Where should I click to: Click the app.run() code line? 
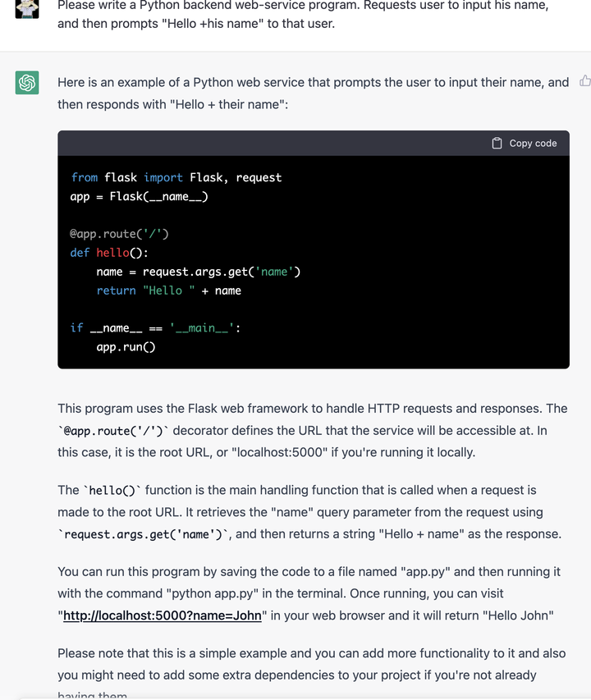coord(126,347)
